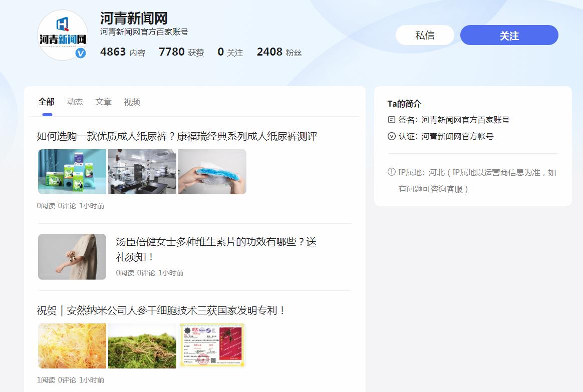Open ginseng on green moss thumbnail
583x392 pixels.
(x=142, y=346)
